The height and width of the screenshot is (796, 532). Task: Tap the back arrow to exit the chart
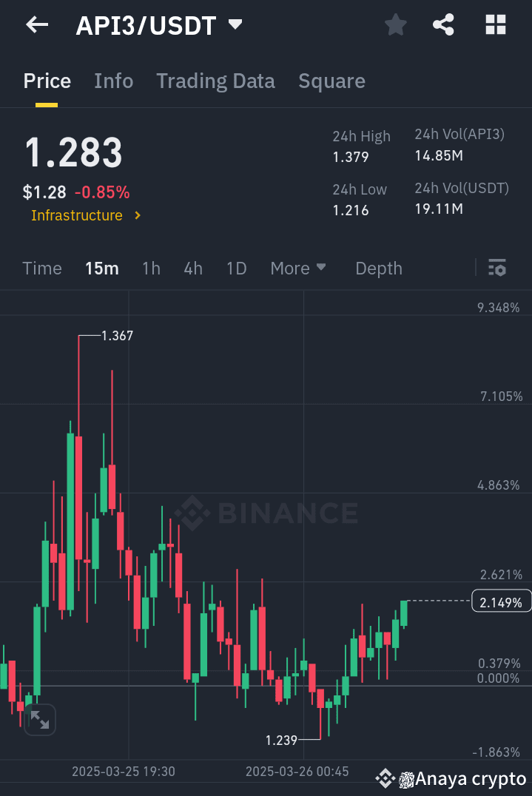(x=36, y=24)
